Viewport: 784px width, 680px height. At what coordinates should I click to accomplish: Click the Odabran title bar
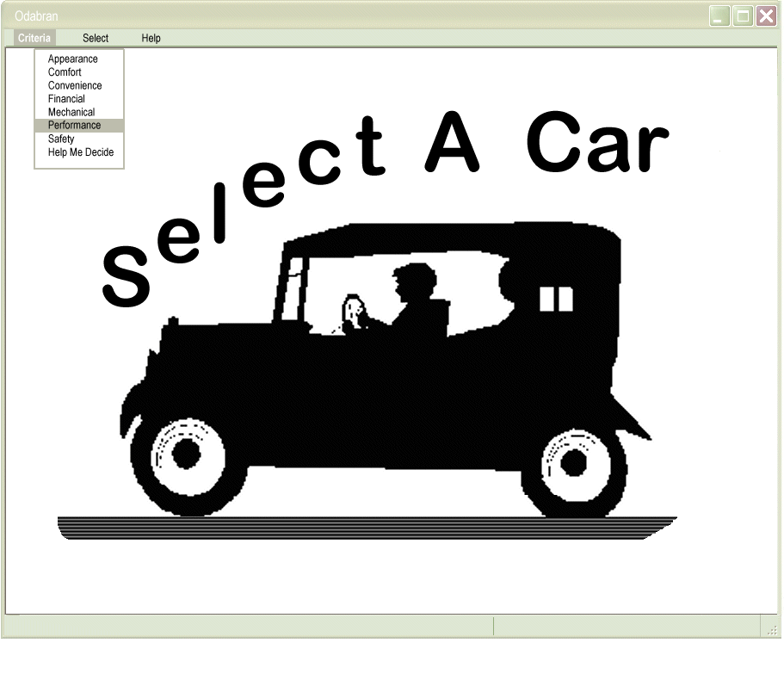click(344, 15)
